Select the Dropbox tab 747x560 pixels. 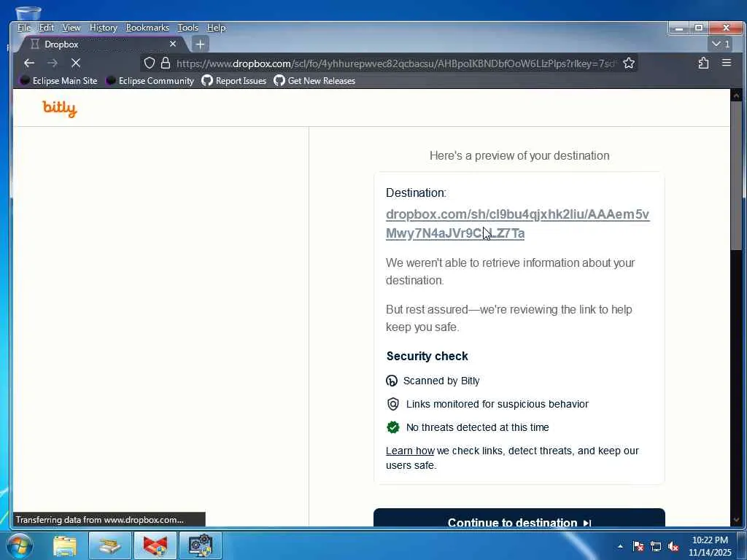(102, 44)
